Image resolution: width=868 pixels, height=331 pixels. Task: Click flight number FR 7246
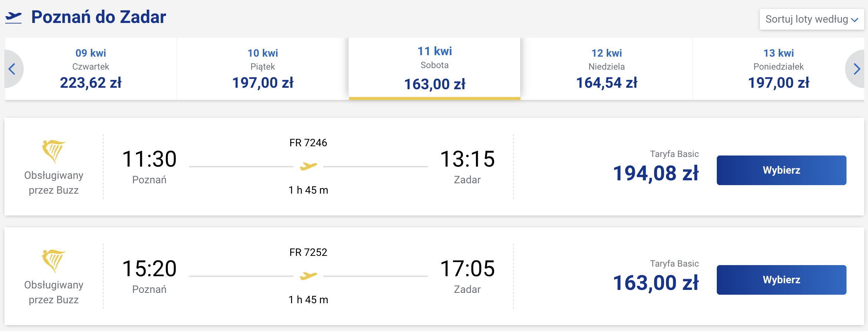tap(308, 143)
